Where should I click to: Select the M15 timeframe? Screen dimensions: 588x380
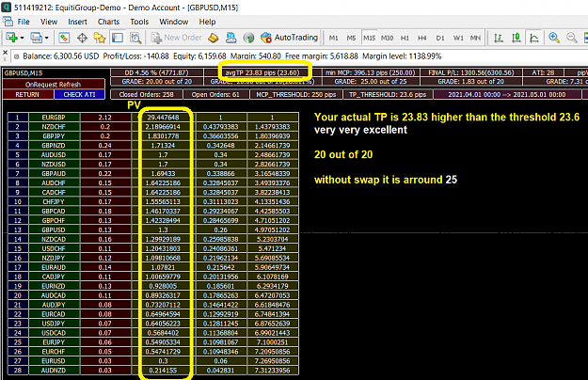click(370, 38)
